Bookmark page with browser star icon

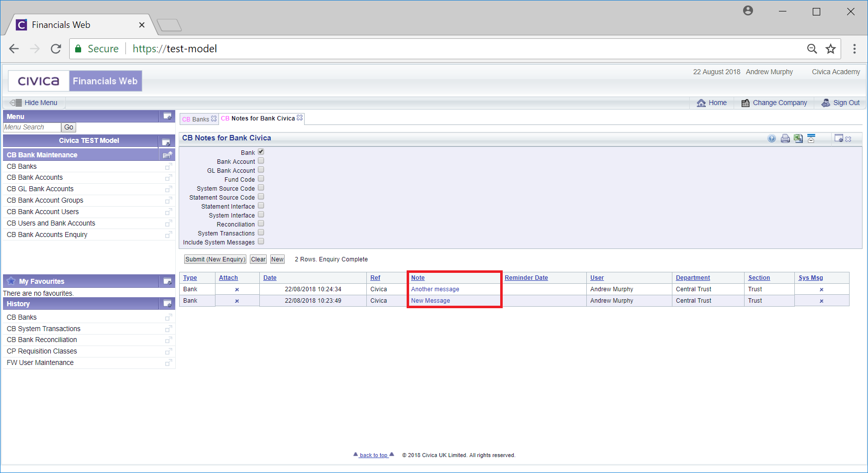point(831,49)
